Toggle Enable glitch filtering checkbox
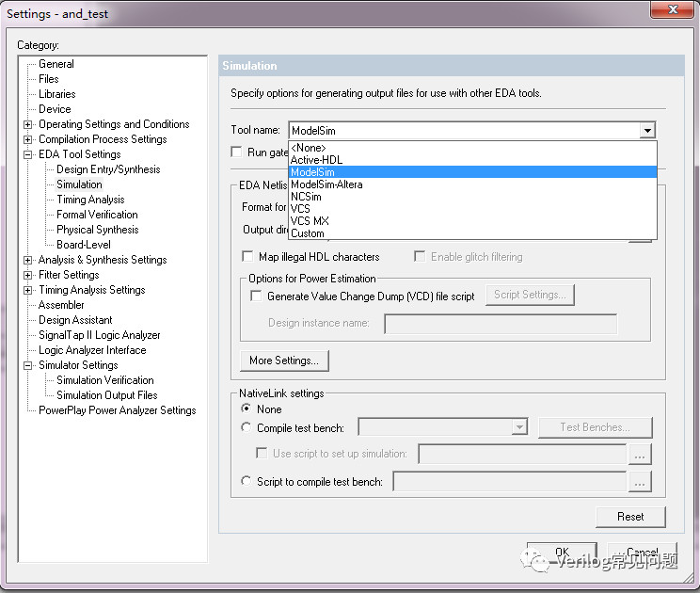700x593 pixels. pos(420,256)
